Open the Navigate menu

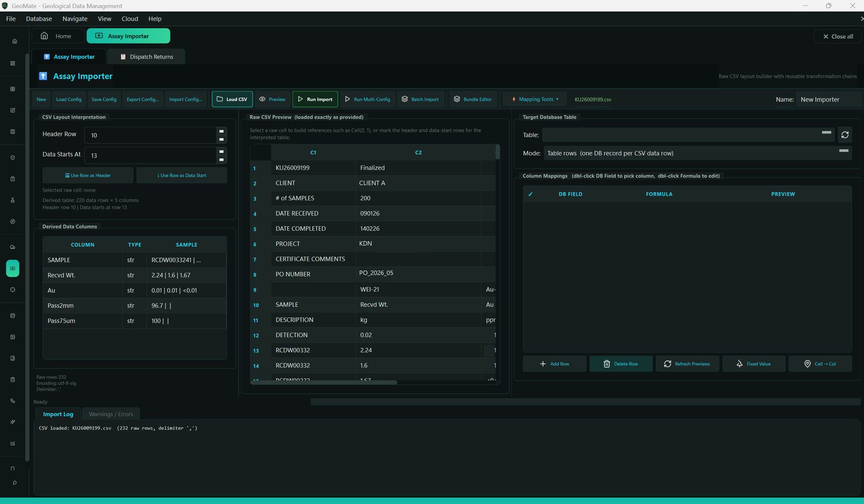coord(75,19)
